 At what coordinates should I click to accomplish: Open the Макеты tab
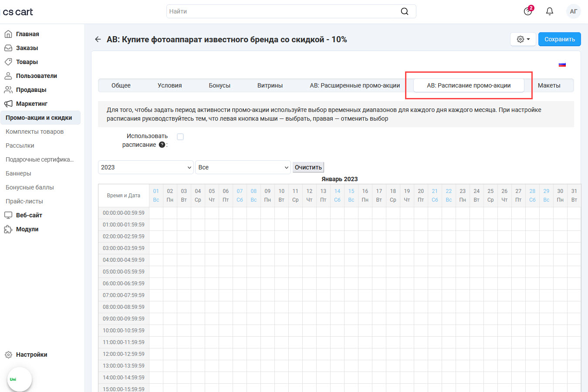pyautogui.click(x=549, y=85)
